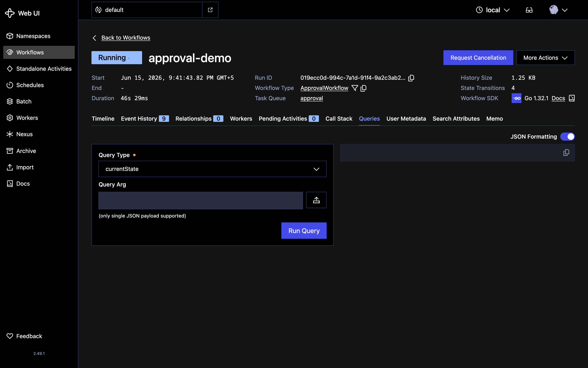This screenshot has height=368, width=588.
Task: Open the Workers page
Action: tap(39, 118)
